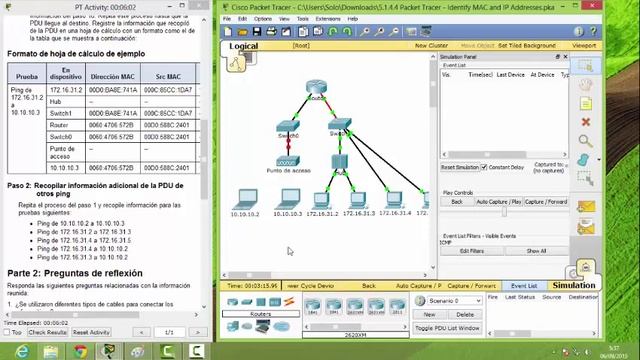Image resolution: width=640 pixels, height=360 pixels.
Task: Click New Cluster in the yellow bar
Action: tap(431, 46)
